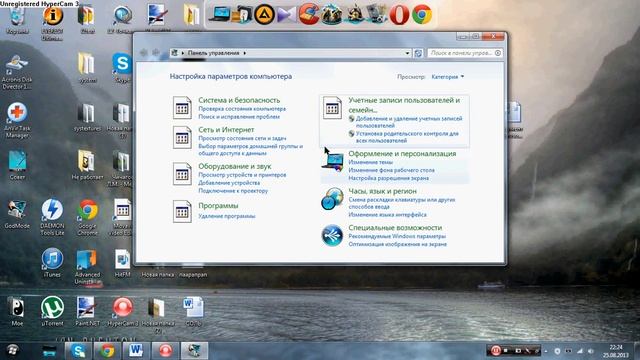Switch to Word on the taskbar
The height and width of the screenshot is (360, 640).
136,351
